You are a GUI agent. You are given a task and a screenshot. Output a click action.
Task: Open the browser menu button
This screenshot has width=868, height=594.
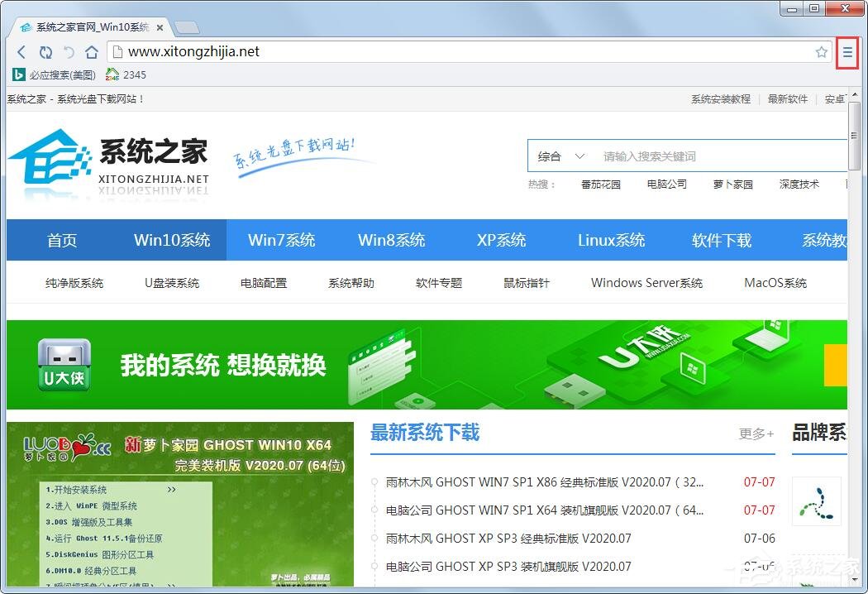click(x=848, y=51)
